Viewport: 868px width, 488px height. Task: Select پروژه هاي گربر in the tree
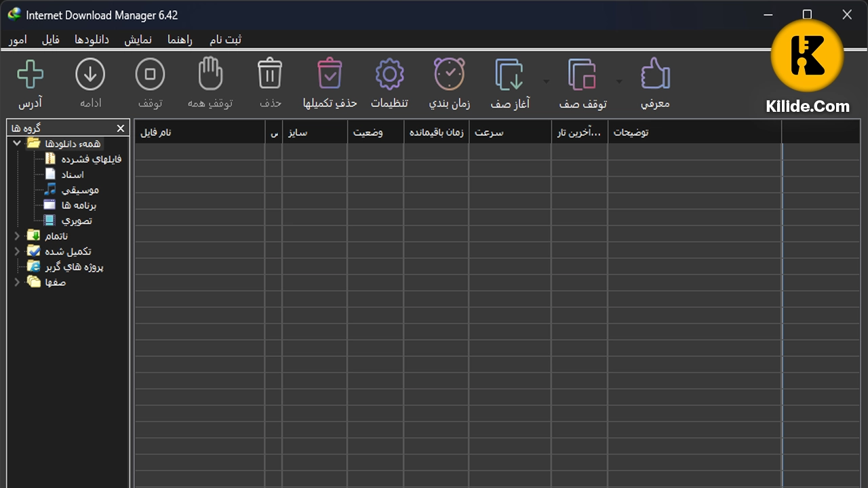pos(74,267)
